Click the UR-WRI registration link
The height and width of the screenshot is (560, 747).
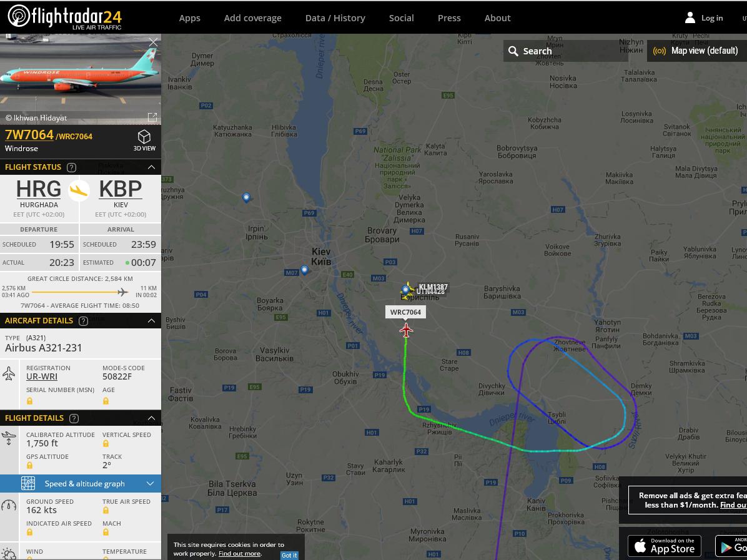(42, 376)
